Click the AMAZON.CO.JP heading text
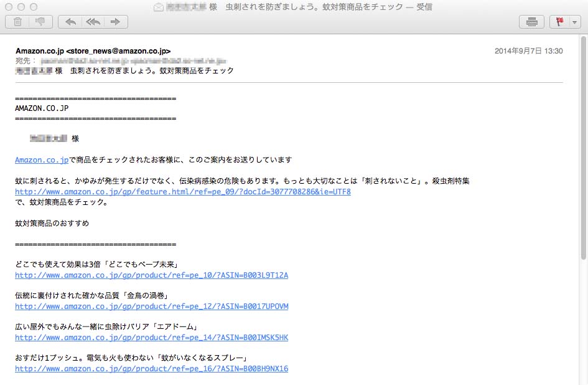 click(x=42, y=108)
